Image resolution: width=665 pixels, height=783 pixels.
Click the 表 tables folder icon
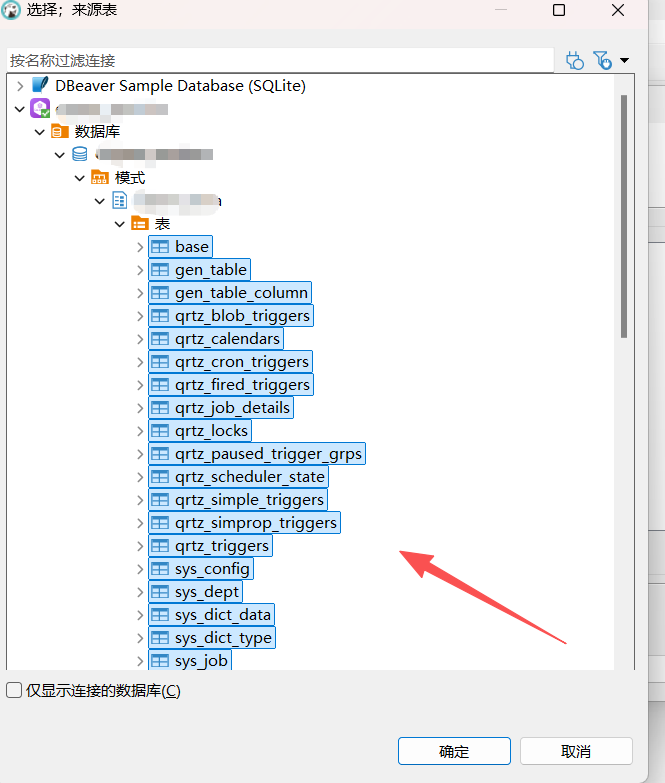[140, 223]
